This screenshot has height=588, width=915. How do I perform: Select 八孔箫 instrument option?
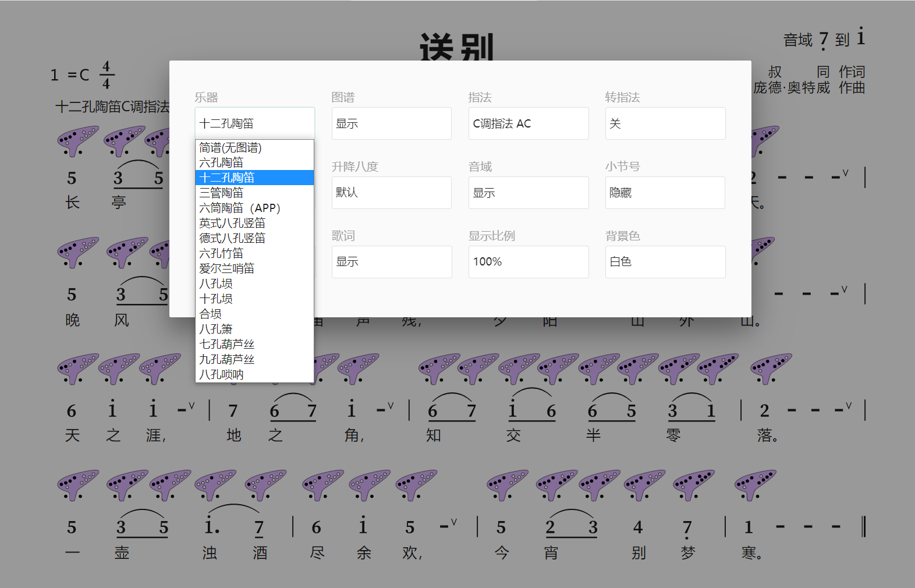254,329
